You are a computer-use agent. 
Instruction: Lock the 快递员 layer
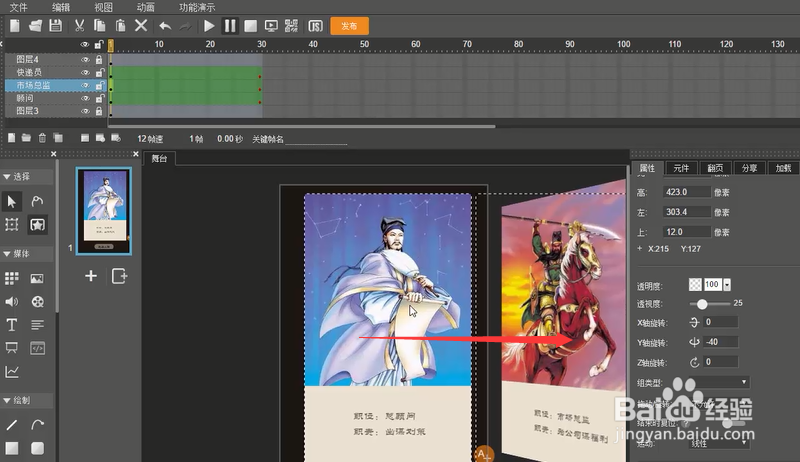coord(99,72)
